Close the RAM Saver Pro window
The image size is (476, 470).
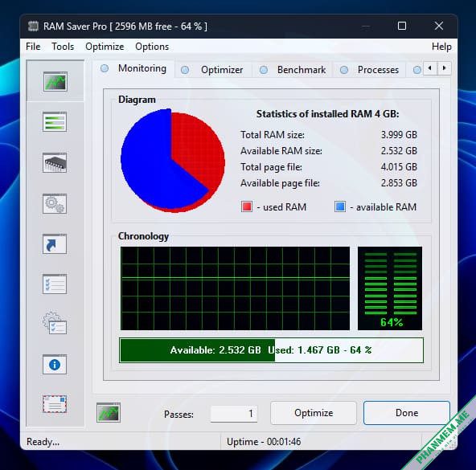click(x=439, y=26)
